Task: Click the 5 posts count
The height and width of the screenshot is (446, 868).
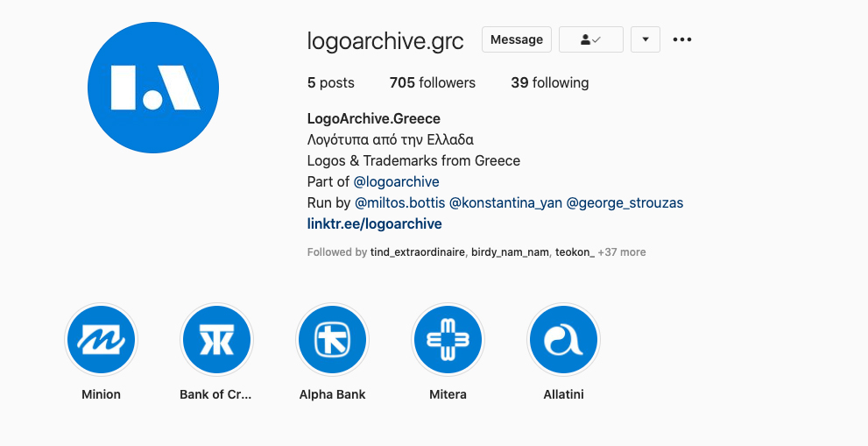Action: point(331,82)
